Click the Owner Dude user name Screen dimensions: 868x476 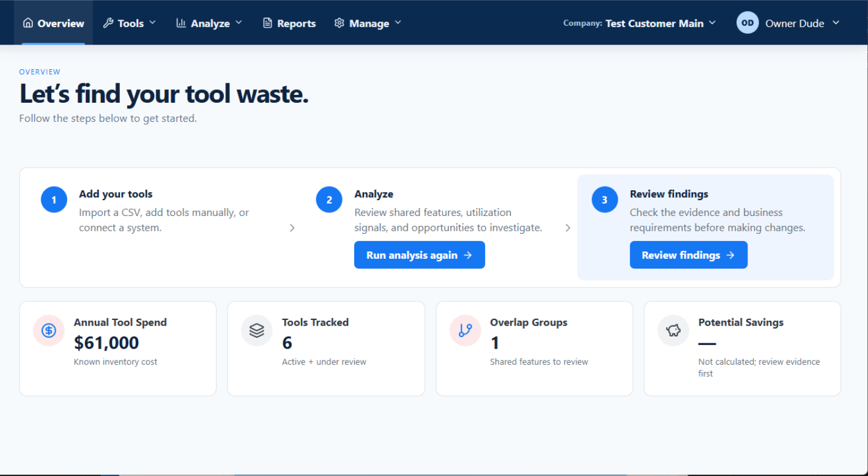(x=795, y=23)
